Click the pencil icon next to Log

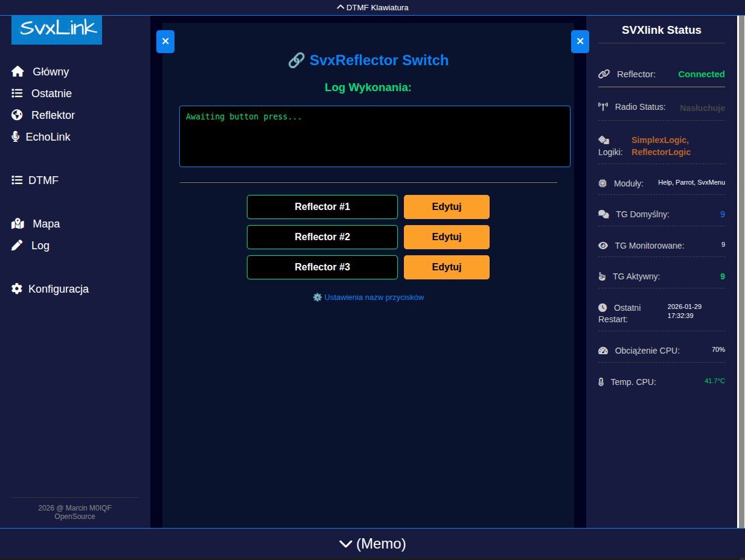click(17, 246)
